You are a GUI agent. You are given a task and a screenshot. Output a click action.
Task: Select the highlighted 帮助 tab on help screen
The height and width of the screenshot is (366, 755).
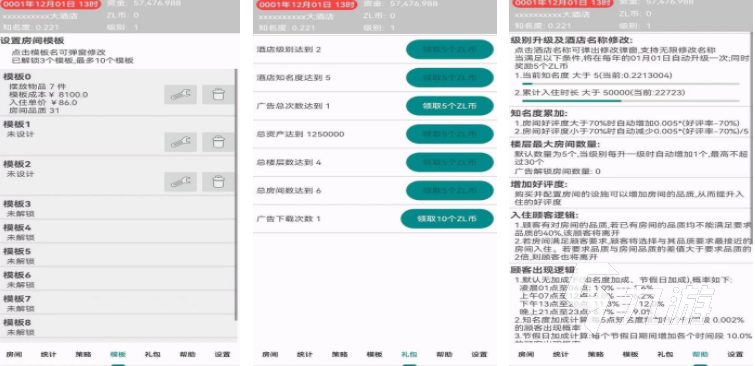click(700, 354)
